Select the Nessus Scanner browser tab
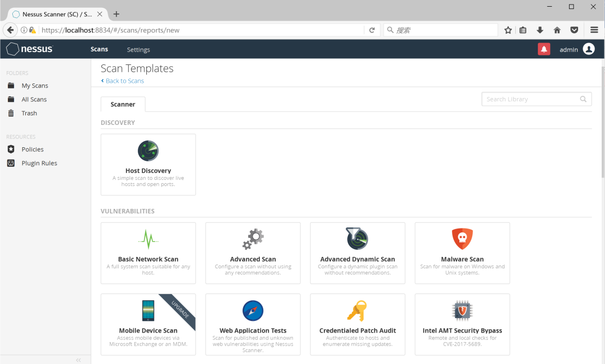 point(57,14)
